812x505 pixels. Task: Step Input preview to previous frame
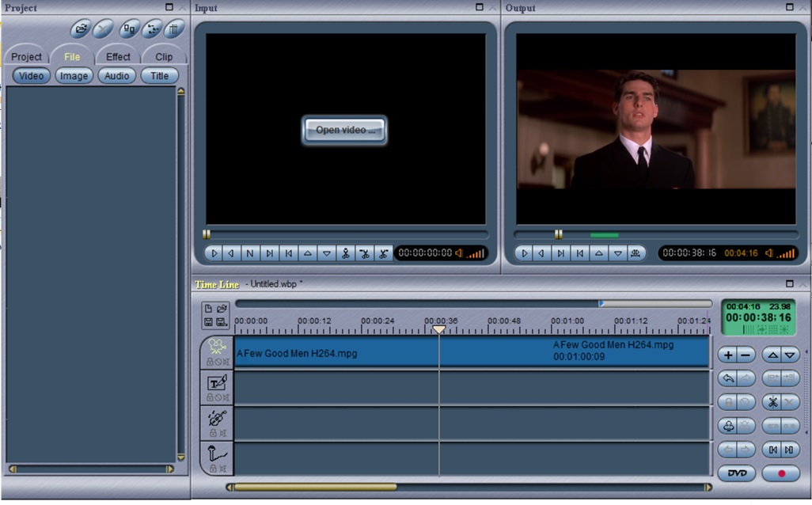click(x=288, y=253)
